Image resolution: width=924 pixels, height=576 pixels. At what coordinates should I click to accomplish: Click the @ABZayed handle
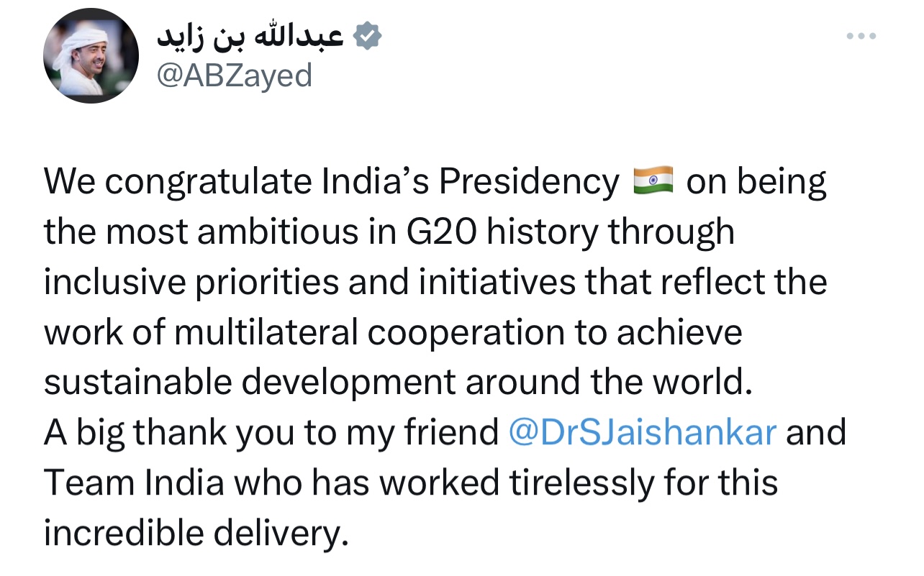tap(235, 76)
